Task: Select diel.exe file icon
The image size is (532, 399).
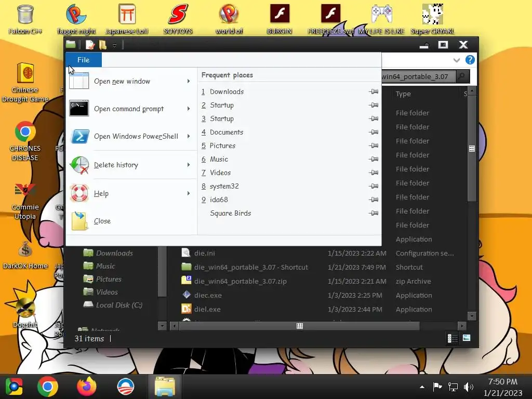Action: [187, 309]
